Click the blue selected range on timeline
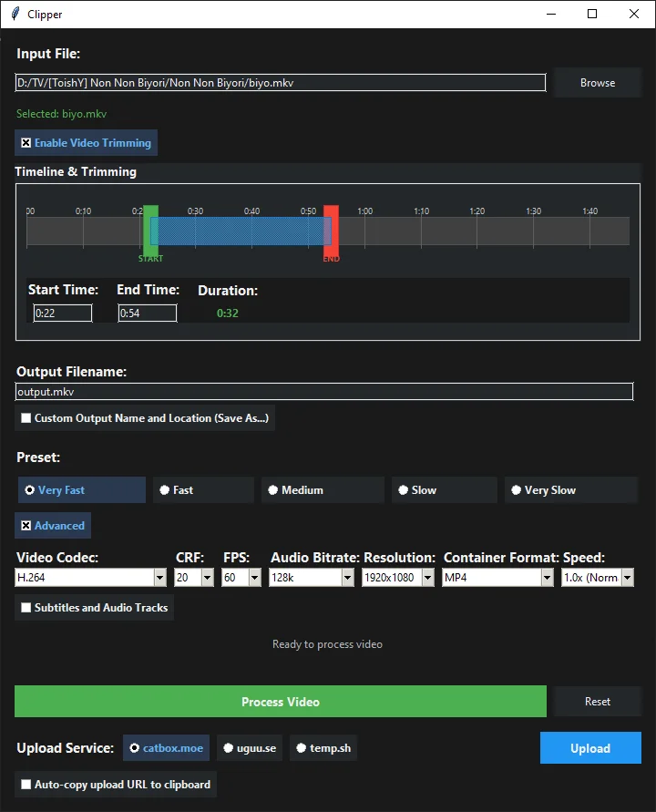 [x=241, y=231]
